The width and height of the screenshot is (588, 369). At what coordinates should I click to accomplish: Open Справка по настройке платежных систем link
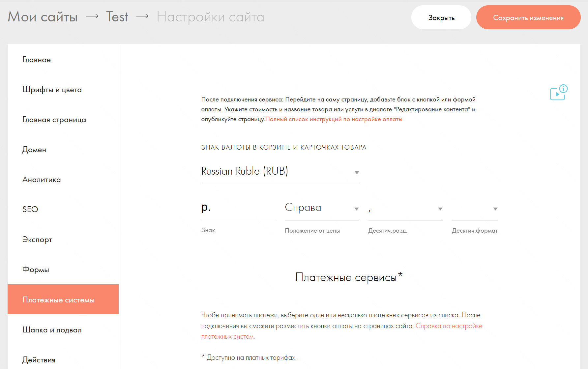point(342,331)
